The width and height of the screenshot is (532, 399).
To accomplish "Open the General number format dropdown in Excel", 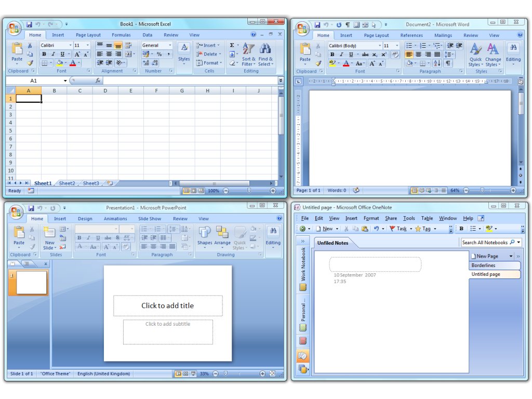I will [170, 45].
